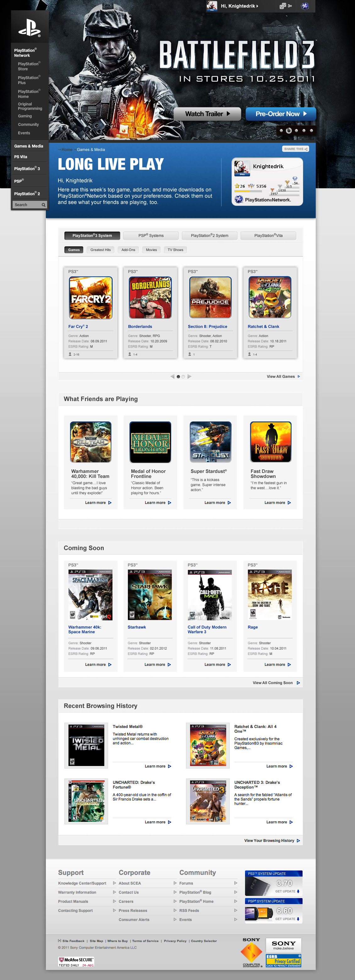
Task: Select the third hero banner slide dot
Action: pyautogui.click(x=296, y=131)
